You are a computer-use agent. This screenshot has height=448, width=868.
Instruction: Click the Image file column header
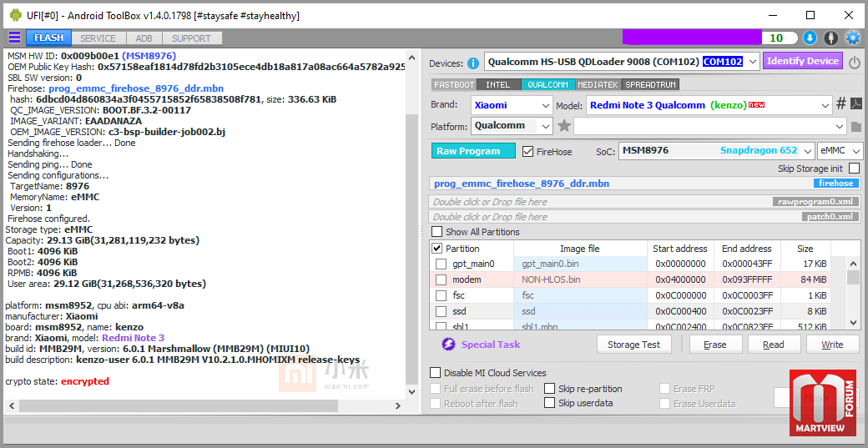click(x=580, y=249)
